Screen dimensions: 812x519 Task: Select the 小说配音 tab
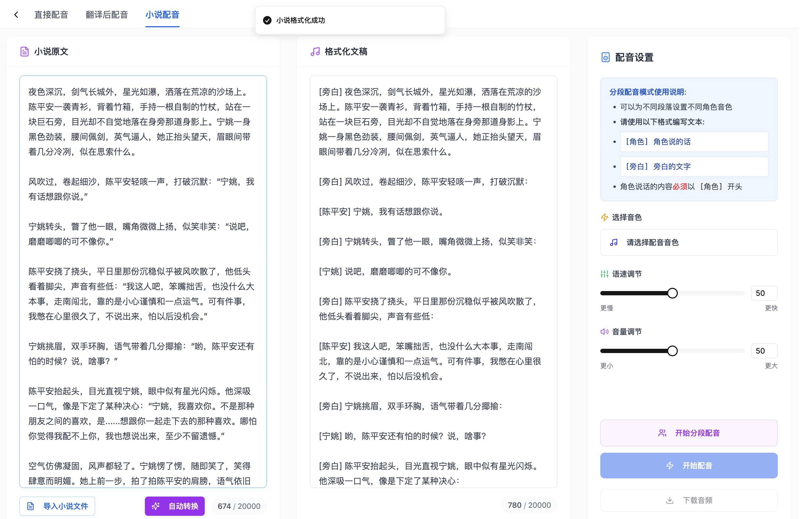(x=162, y=14)
